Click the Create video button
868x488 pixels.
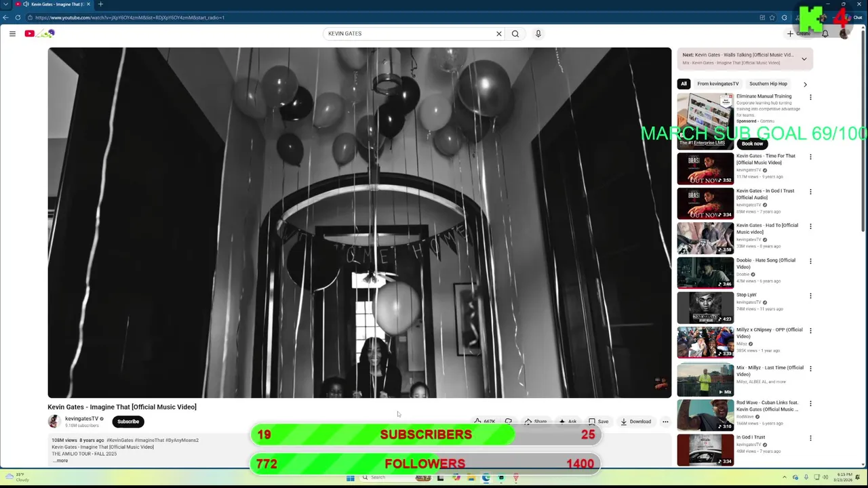[799, 33]
